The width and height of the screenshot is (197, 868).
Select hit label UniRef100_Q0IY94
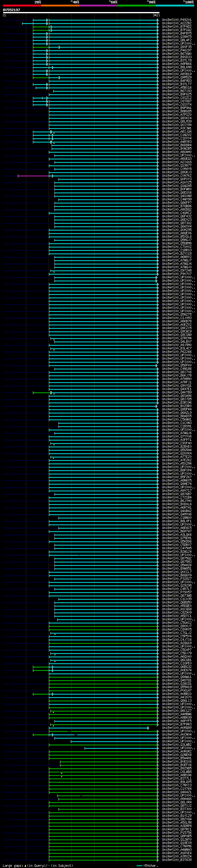(177, 125)
